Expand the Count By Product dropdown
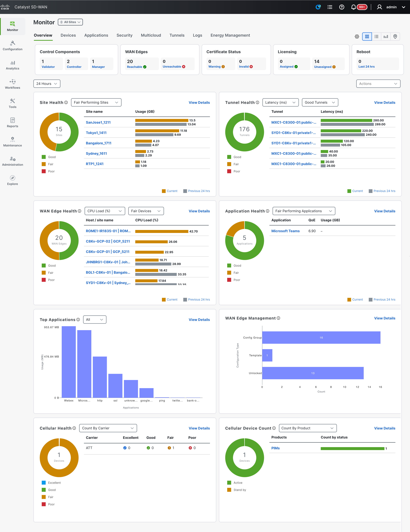 click(x=308, y=428)
